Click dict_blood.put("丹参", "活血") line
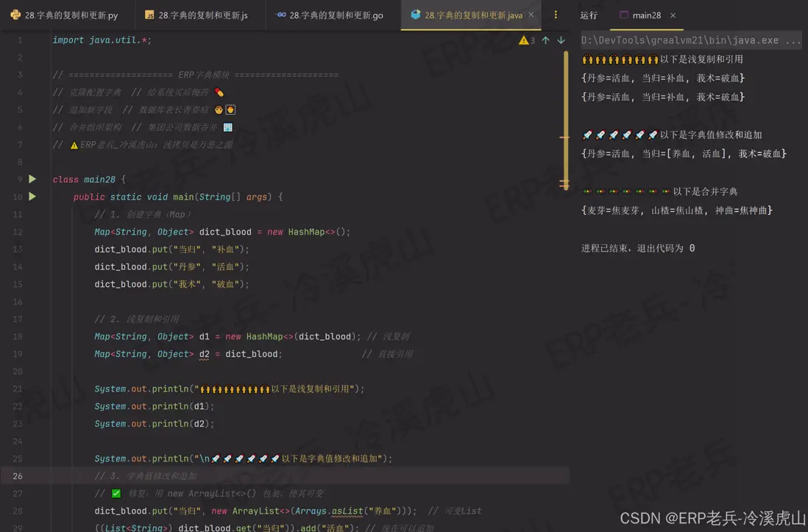Screen dimensions: 808x532 (171, 267)
